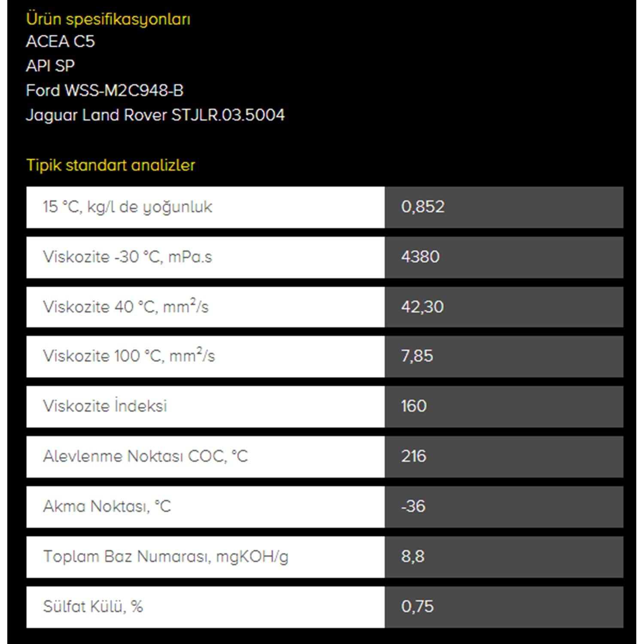Click the value cell showing 4380
644x644 pixels.
click(x=420, y=257)
